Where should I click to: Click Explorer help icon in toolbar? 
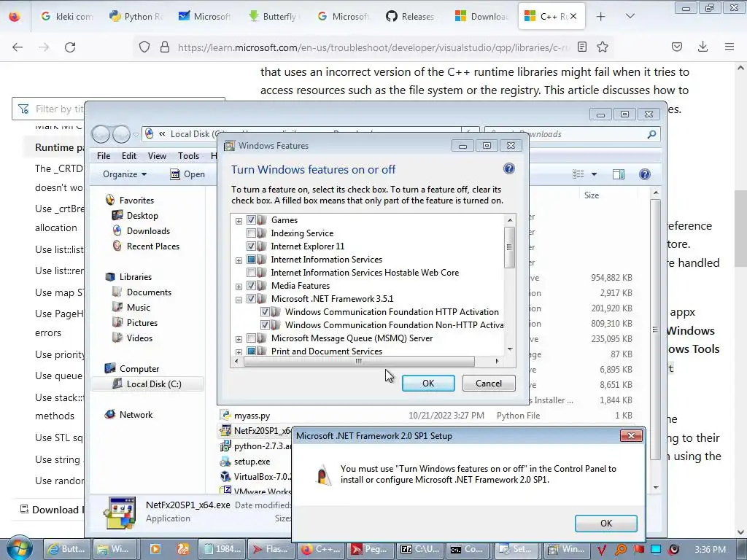645,174
